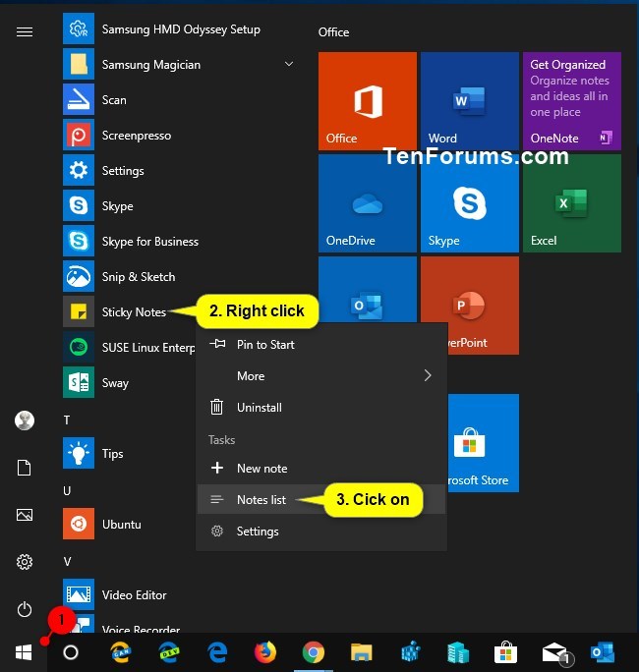Click the Samsung Magician folder icon
Image resolution: width=639 pixels, height=672 pixels.
[79, 64]
